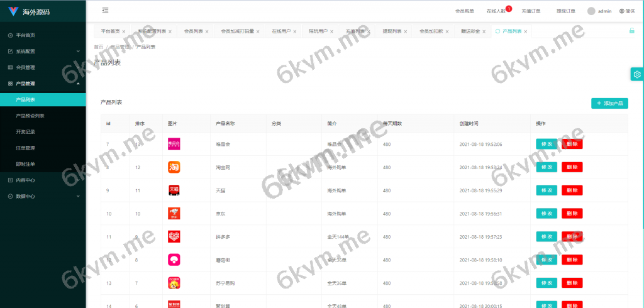Viewport: 644px width, 308px height.
Task: Click 修改 for the 京东 row
Action: click(x=547, y=214)
